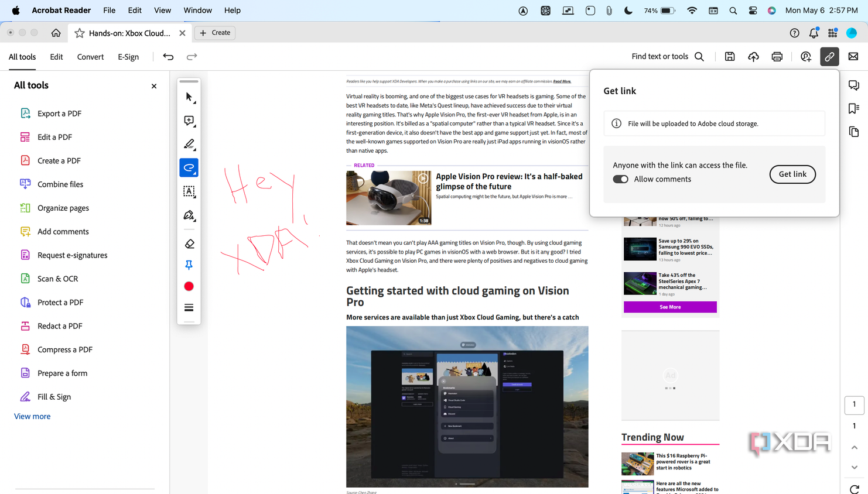Image resolution: width=868 pixels, height=494 pixels.
Task: Open Wi-Fi status menu
Action: (x=692, y=11)
